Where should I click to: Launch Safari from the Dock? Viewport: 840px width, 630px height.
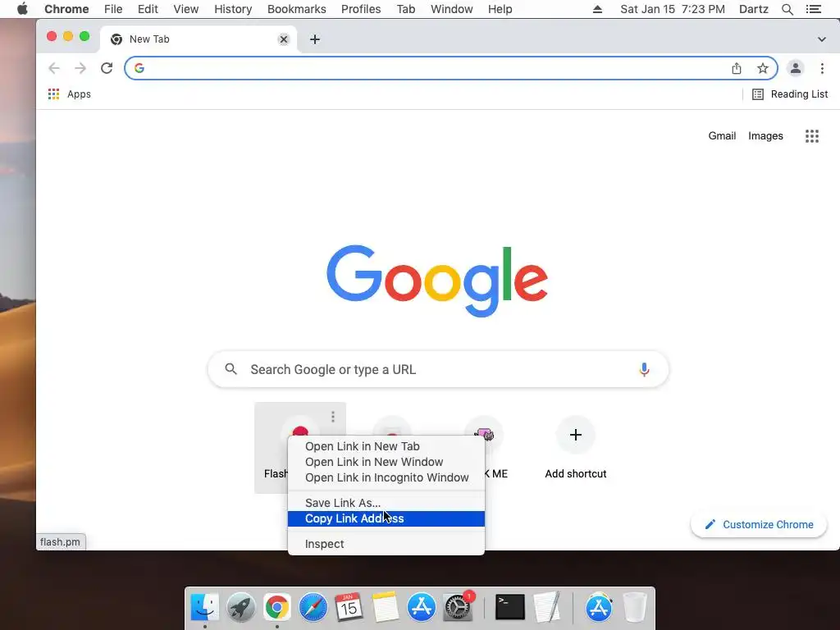click(313, 608)
